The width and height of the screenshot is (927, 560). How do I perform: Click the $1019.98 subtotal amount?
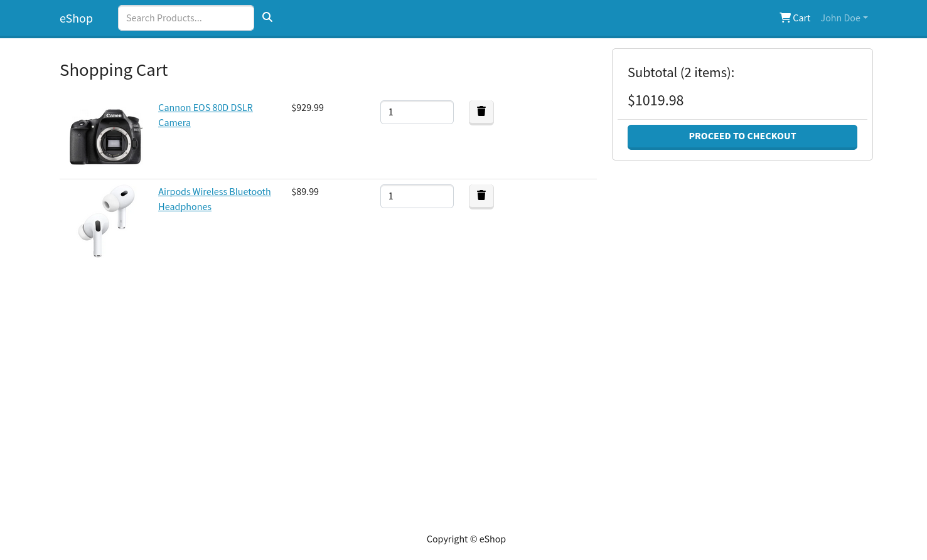coord(655,100)
